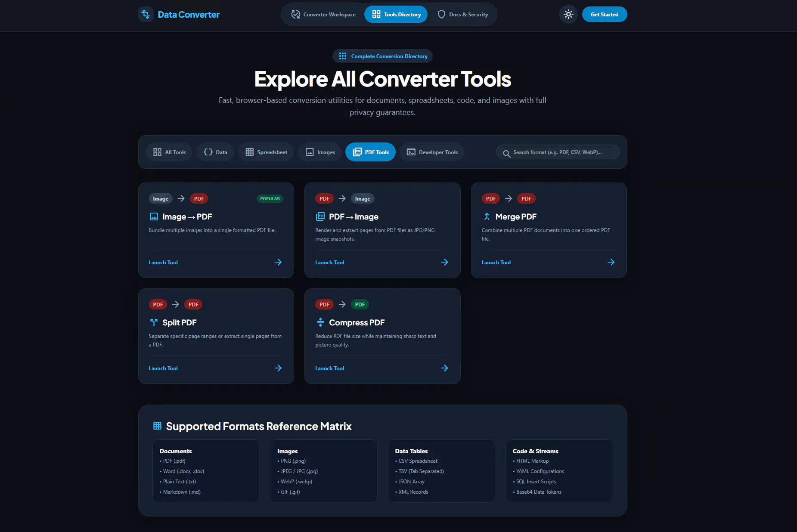
Task: Select the Tools Directory nav tab
Action: [396, 14]
